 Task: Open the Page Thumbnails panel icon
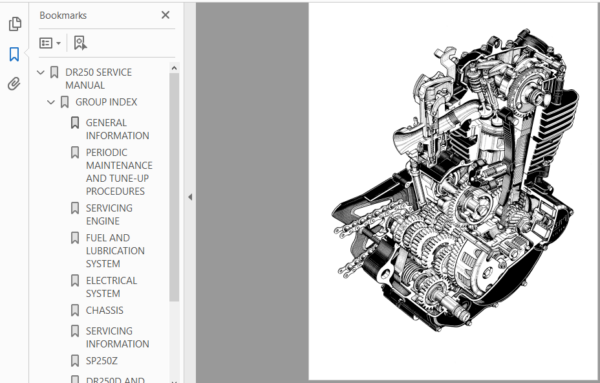tap(15, 24)
